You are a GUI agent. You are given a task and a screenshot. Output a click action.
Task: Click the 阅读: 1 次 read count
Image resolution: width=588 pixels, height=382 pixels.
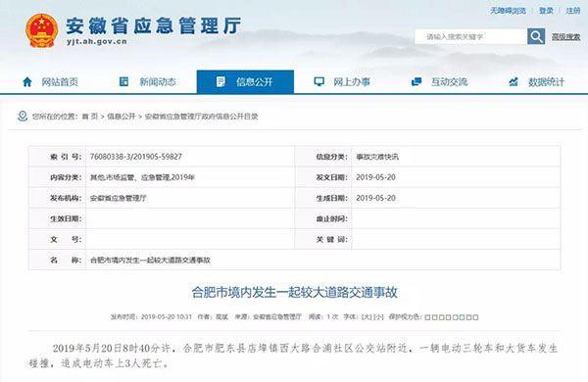click(323, 316)
